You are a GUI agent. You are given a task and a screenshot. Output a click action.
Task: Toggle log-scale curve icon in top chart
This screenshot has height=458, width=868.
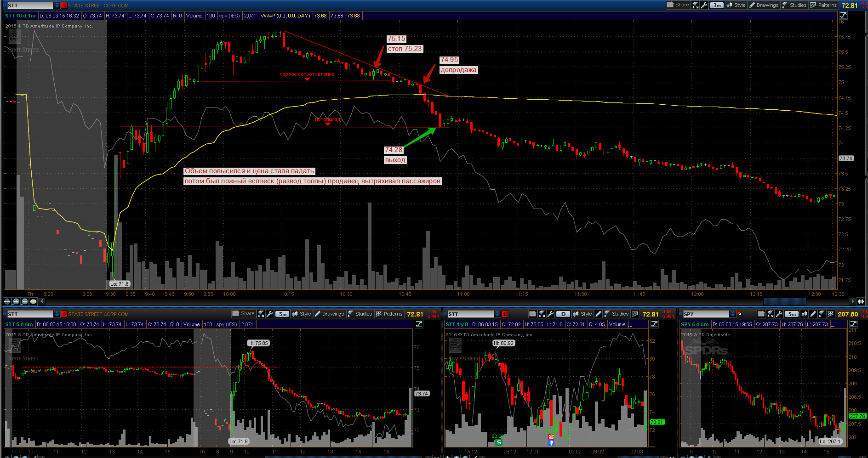pos(843,16)
